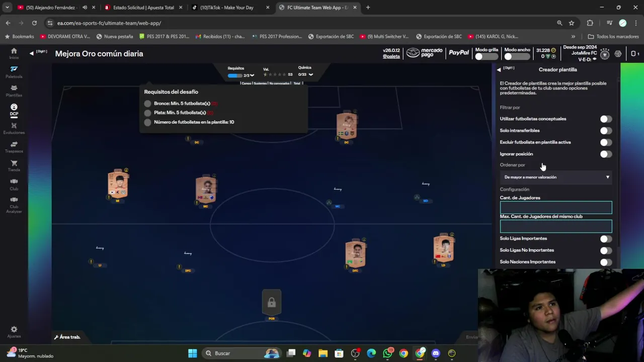
Task: Go back using arrow beside Mejora Oro title
Action: tap(31, 53)
